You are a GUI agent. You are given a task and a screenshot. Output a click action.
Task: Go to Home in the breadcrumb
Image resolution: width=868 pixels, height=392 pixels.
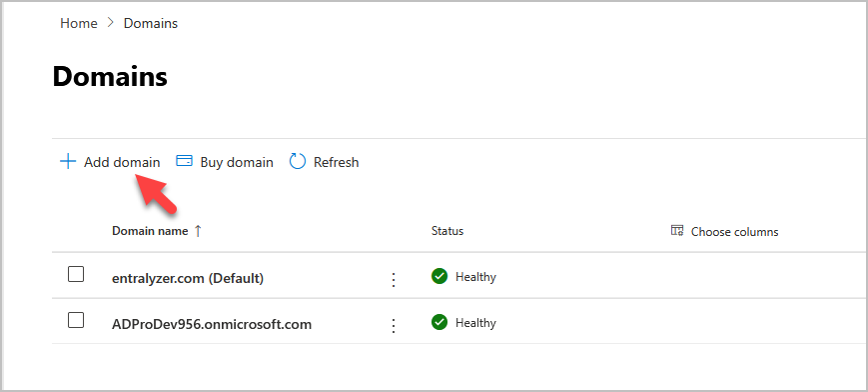[79, 23]
